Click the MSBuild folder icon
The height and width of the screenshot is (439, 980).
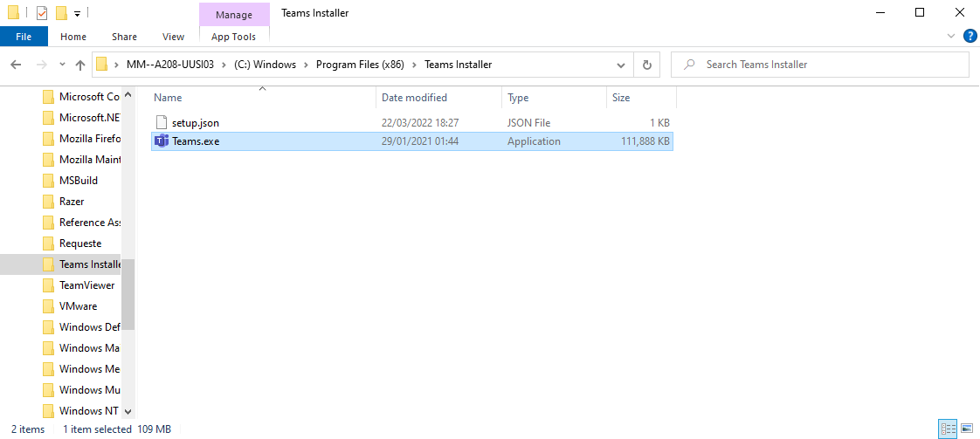(x=48, y=181)
